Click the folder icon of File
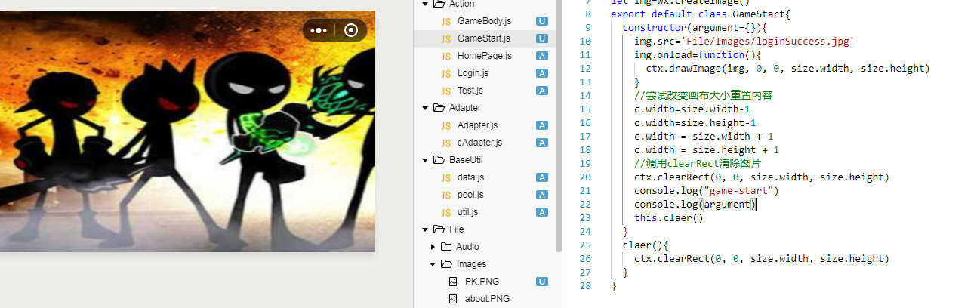Viewport: 980px width, 308px height. 439,229
